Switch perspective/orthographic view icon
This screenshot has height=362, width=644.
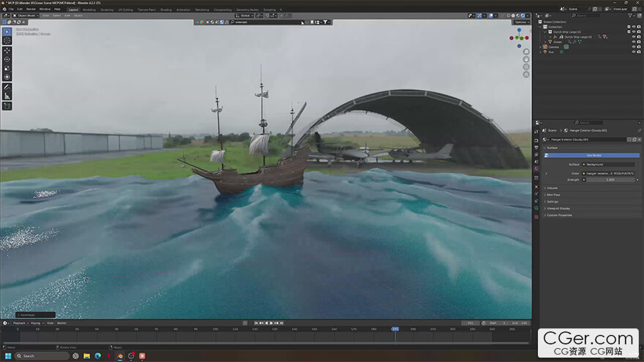click(x=526, y=75)
